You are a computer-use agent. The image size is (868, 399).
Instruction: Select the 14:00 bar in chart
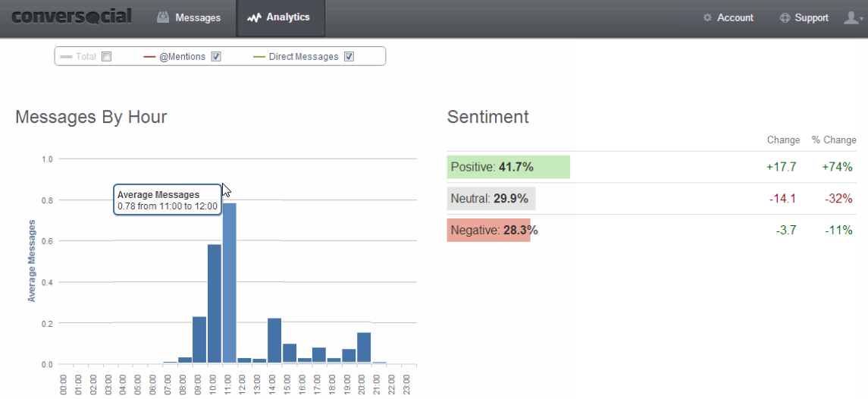[x=274, y=341]
